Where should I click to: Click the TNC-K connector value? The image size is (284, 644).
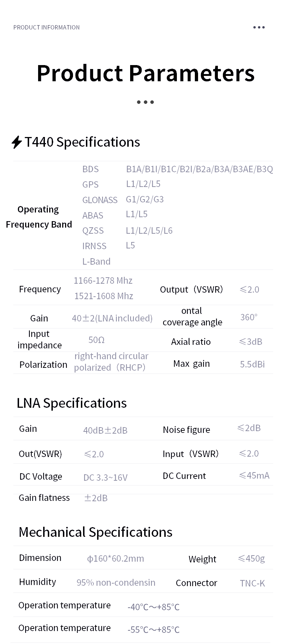(x=252, y=583)
